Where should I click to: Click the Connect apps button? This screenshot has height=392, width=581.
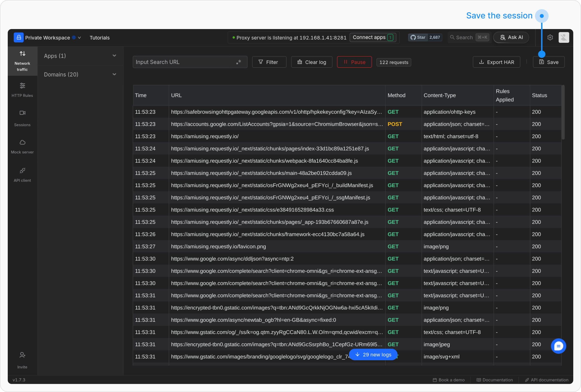(x=373, y=38)
